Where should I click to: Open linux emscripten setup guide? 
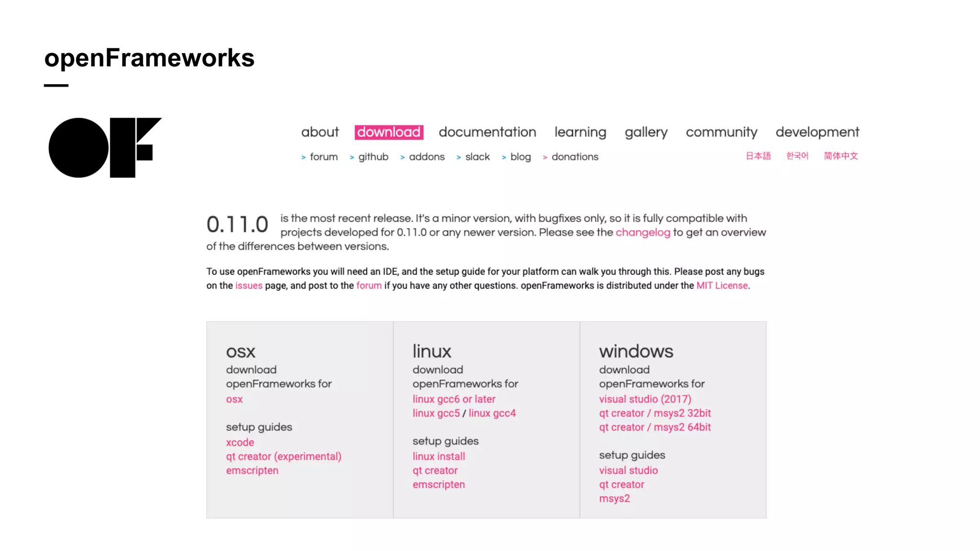pyautogui.click(x=439, y=485)
